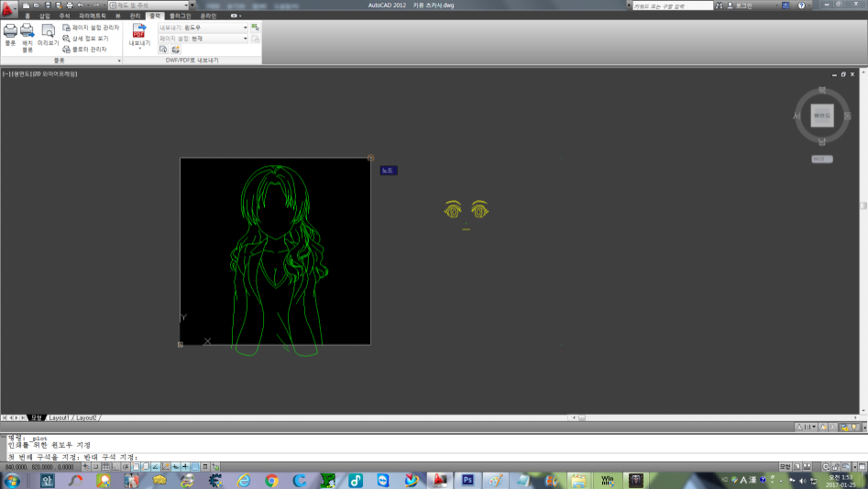Select the Layout1 tab
Screen dimensions: 868x489
pos(59,418)
